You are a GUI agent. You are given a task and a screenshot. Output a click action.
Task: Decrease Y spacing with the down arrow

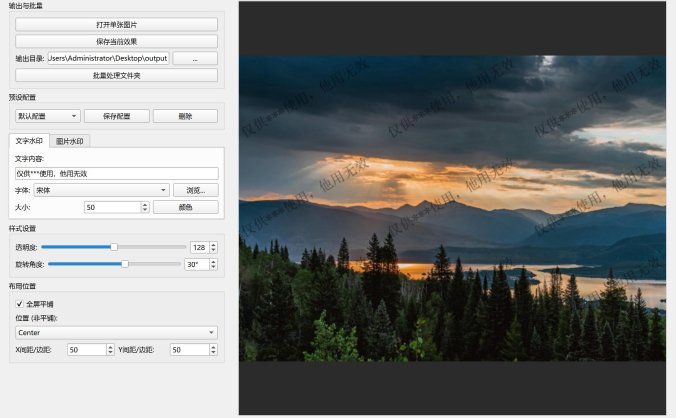pos(213,352)
